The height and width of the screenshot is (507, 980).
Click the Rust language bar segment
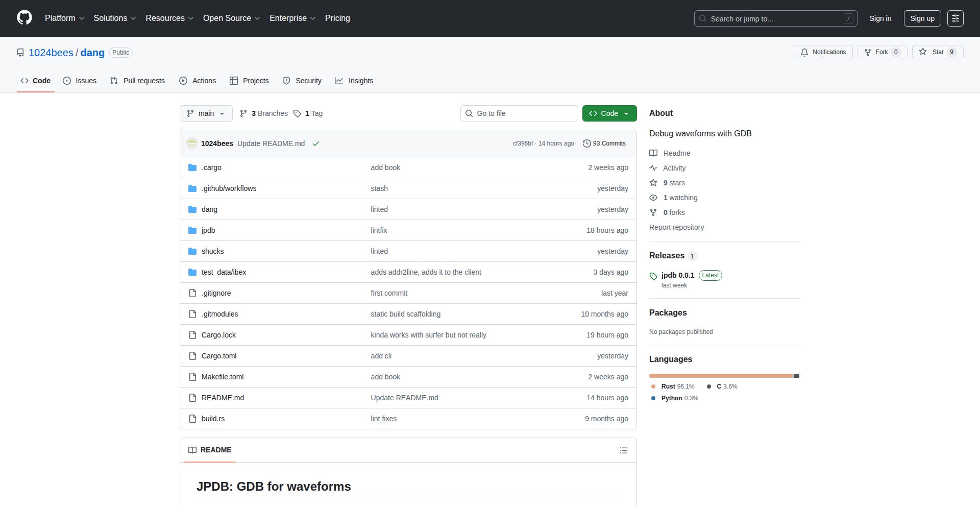coord(721,376)
